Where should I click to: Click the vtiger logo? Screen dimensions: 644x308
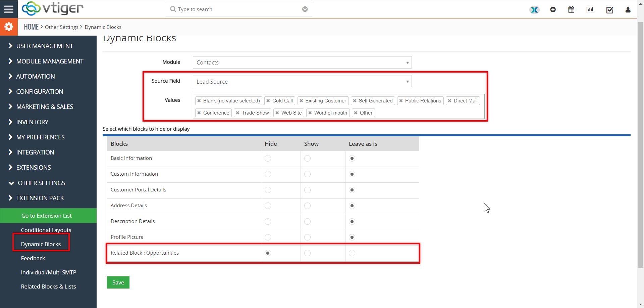53,8
